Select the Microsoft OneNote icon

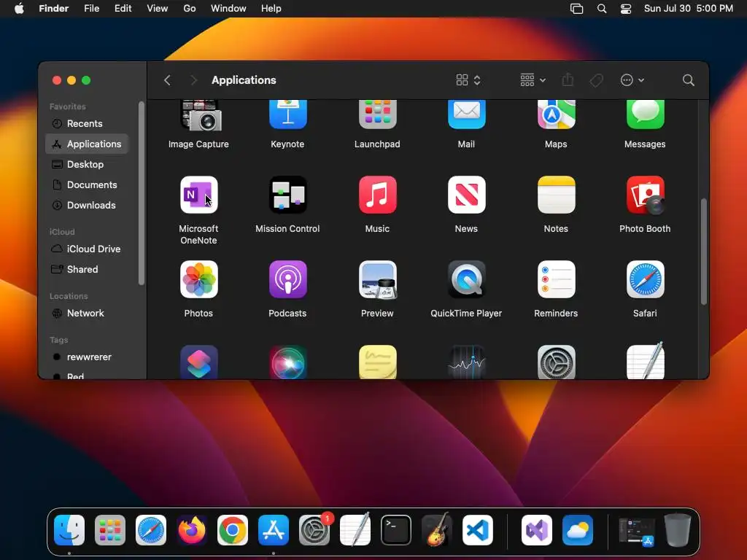click(198, 195)
